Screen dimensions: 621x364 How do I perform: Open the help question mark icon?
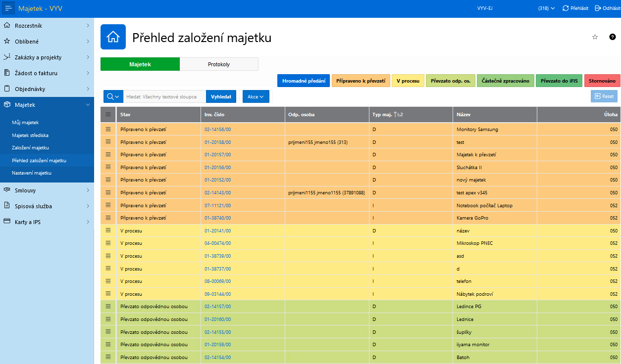[x=613, y=37]
